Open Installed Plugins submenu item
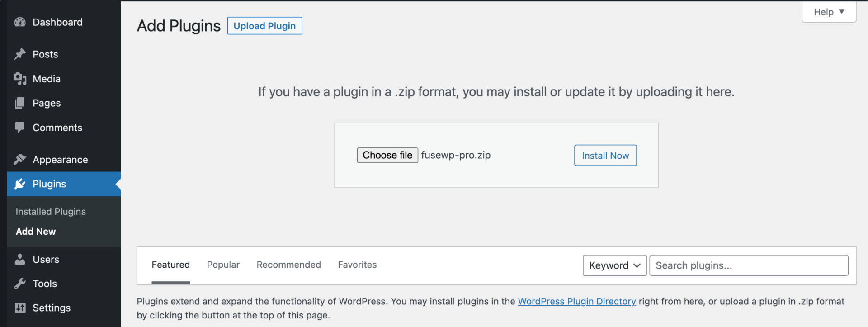The image size is (868, 327). 51,212
